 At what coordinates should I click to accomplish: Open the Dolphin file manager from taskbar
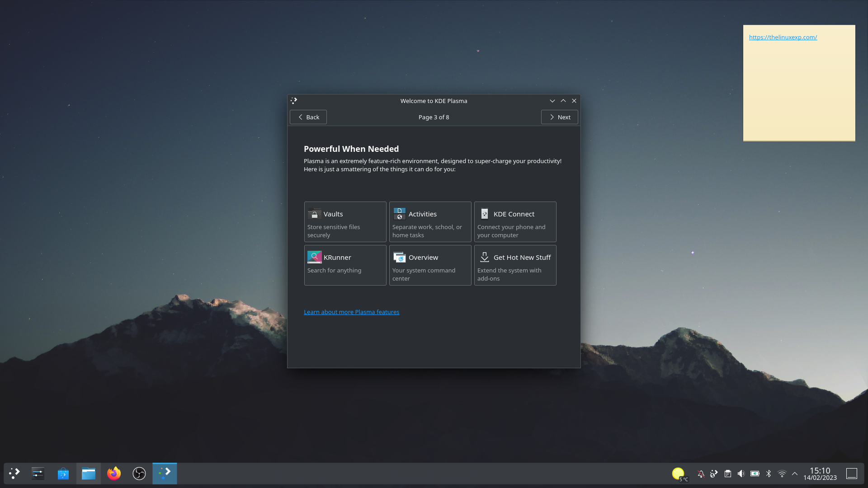(x=89, y=474)
